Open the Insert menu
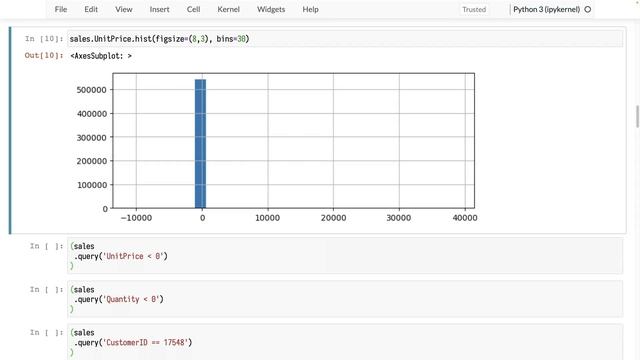 159,9
